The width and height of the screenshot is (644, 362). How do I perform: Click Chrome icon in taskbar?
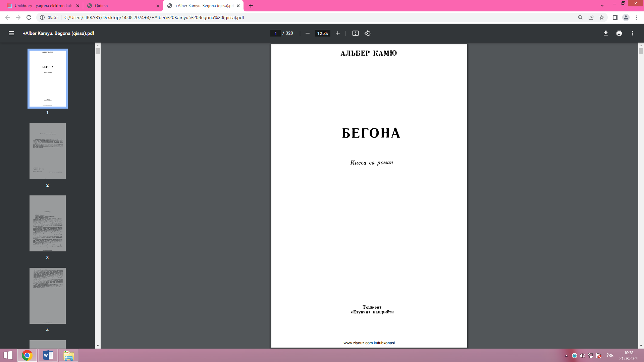(27, 355)
